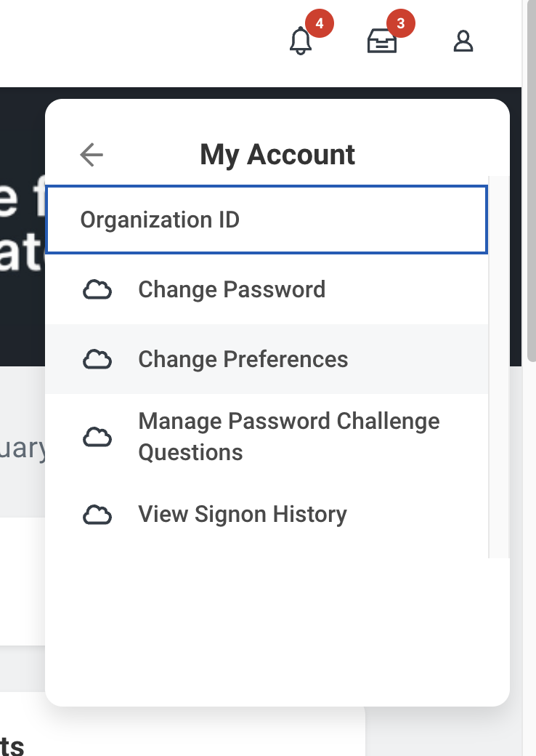Click the My Account heading
Image resolution: width=536 pixels, height=756 pixels.
[x=277, y=155]
